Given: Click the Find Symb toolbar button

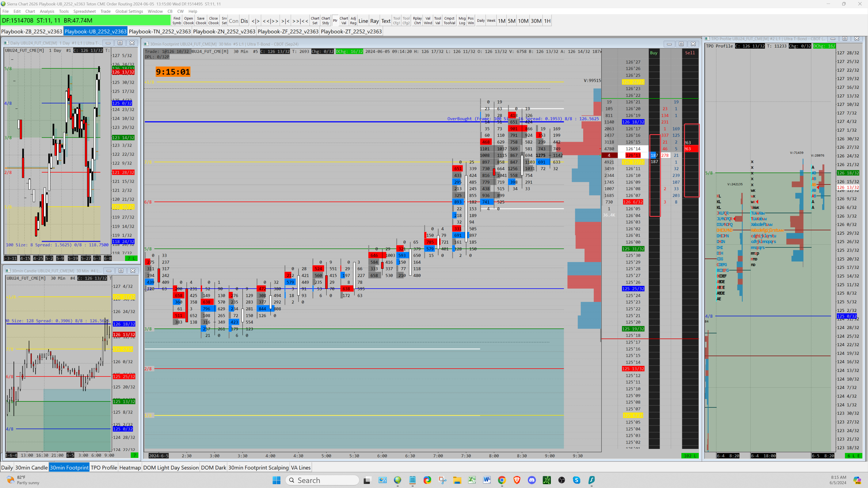Looking at the screenshot, I should pos(177,21).
